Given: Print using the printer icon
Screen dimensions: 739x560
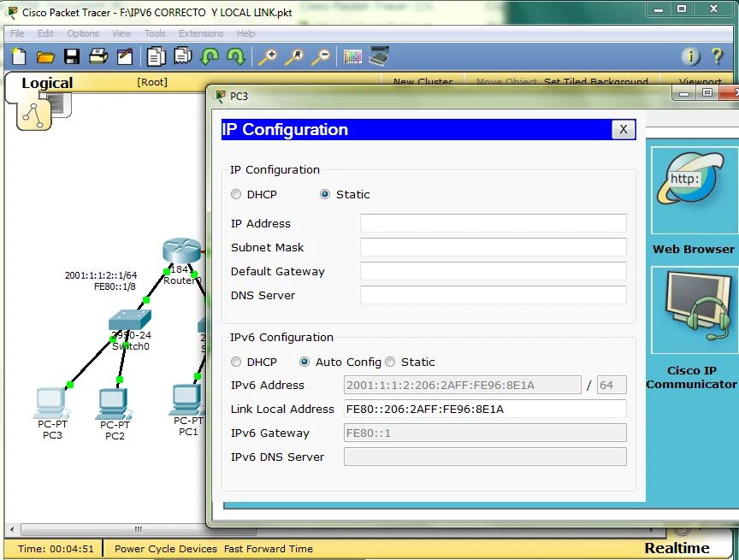Looking at the screenshot, I should [98, 56].
